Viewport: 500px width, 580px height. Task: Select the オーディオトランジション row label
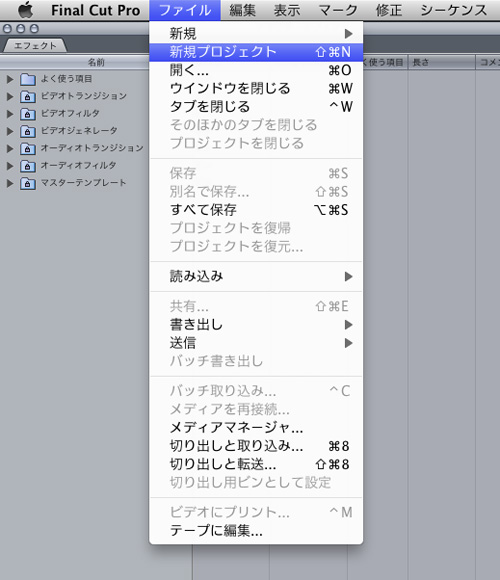92,148
